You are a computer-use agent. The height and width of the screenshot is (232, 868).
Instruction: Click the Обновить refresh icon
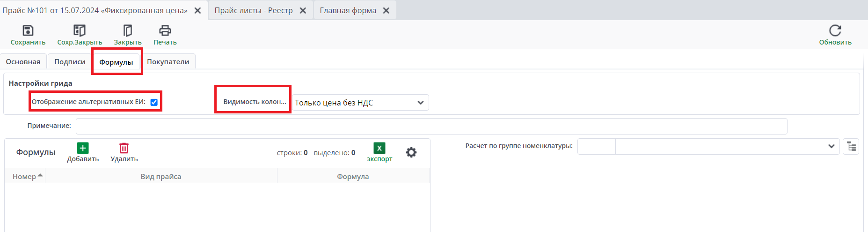point(835,31)
